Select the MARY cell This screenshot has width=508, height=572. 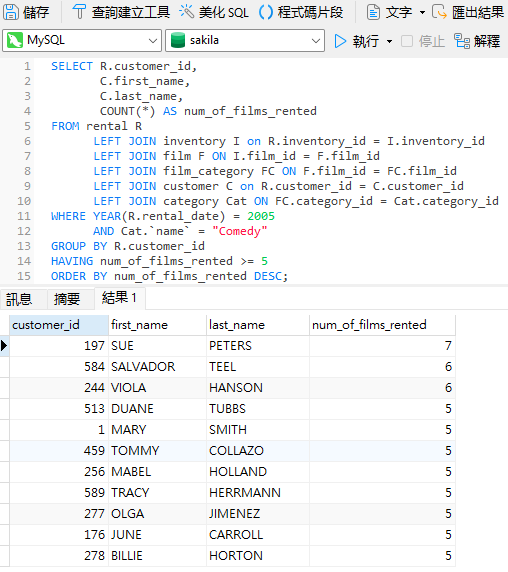(158, 430)
